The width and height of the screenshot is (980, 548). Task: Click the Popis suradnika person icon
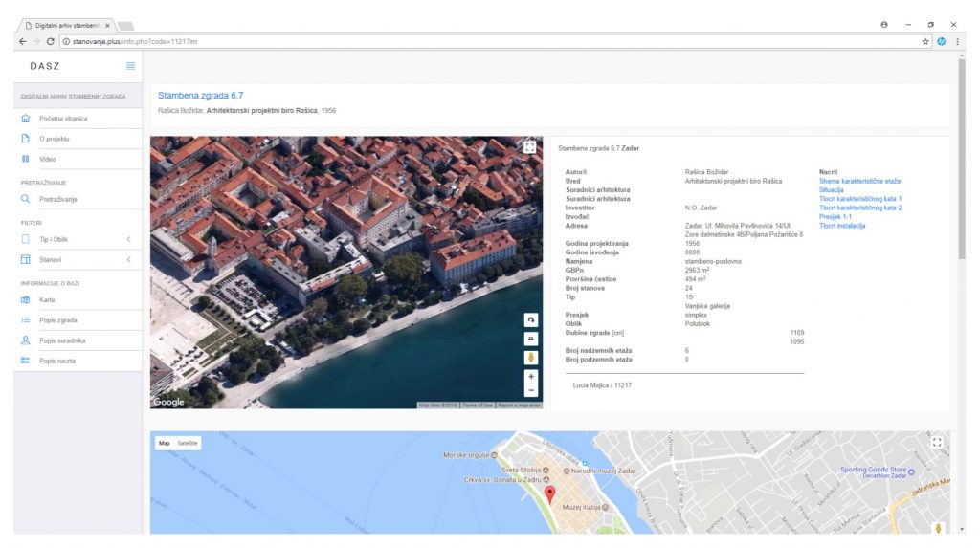click(26, 340)
